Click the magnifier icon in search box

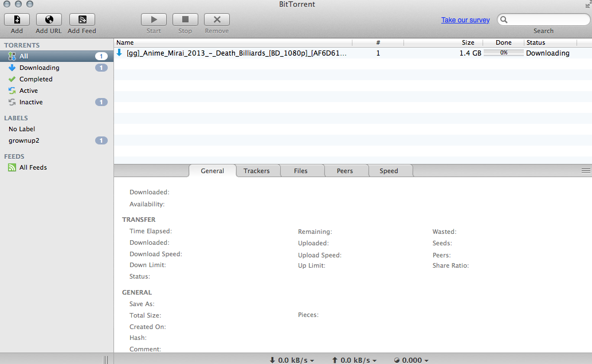[x=504, y=19]
